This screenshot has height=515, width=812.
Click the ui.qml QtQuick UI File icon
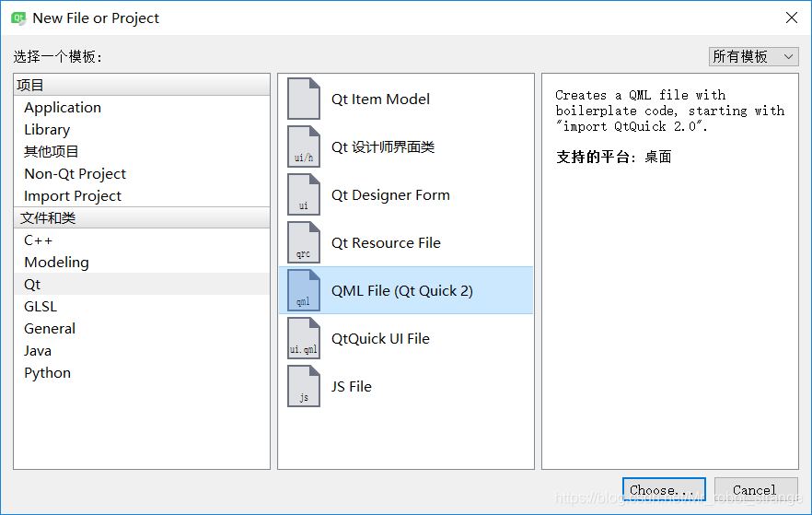(x=304, y=338)
